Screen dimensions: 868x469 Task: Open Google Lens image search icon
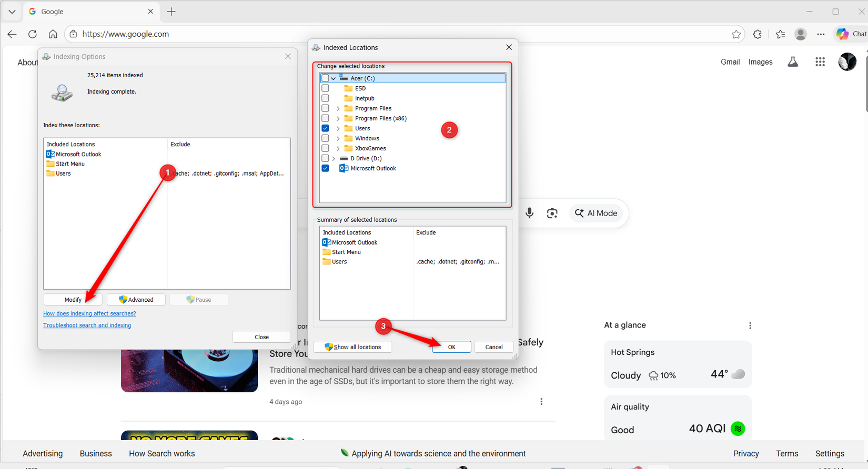pos(552,213)
